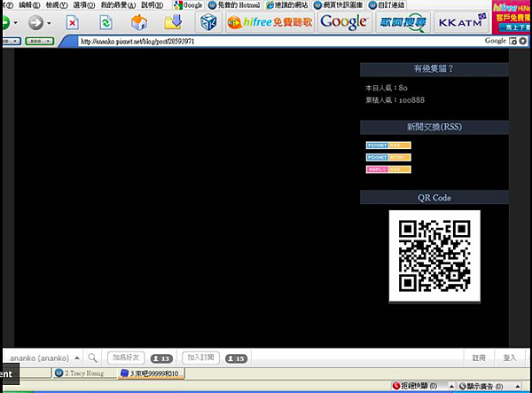532x393 pixels.
Task: Click the 註冊 register link
Action: (x=479, y=358)
